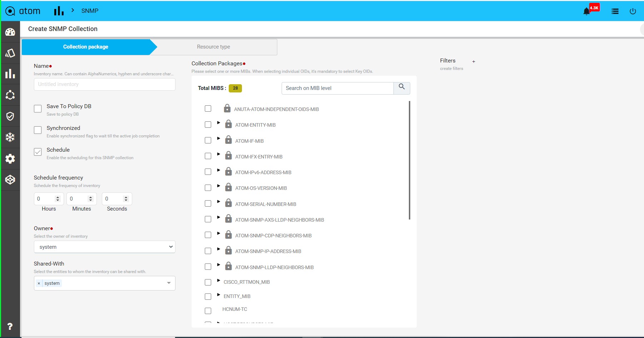Enable Save To Policy DB checkbox
Viewport: 644px width, 338px height.
[38, 109]
